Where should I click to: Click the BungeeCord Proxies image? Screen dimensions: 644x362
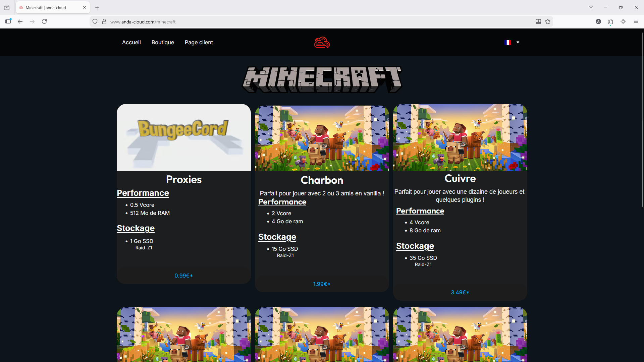(183, 137)
